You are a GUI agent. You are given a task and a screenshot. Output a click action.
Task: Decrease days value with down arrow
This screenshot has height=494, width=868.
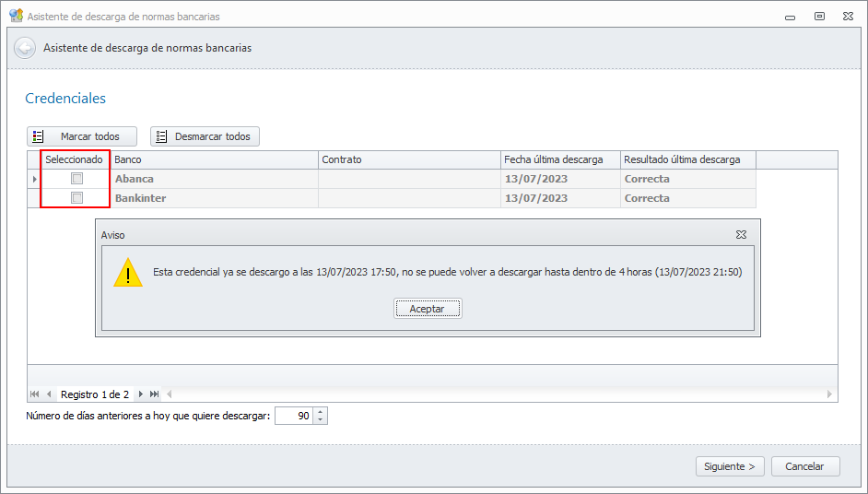coord(321,420)
